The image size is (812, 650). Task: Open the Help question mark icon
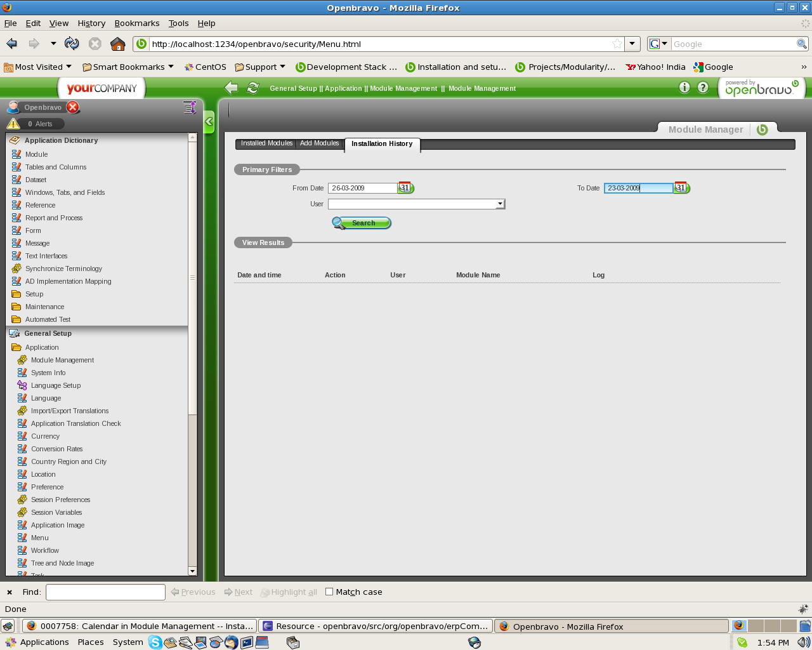pyautogui.click(x=703, y=88)
